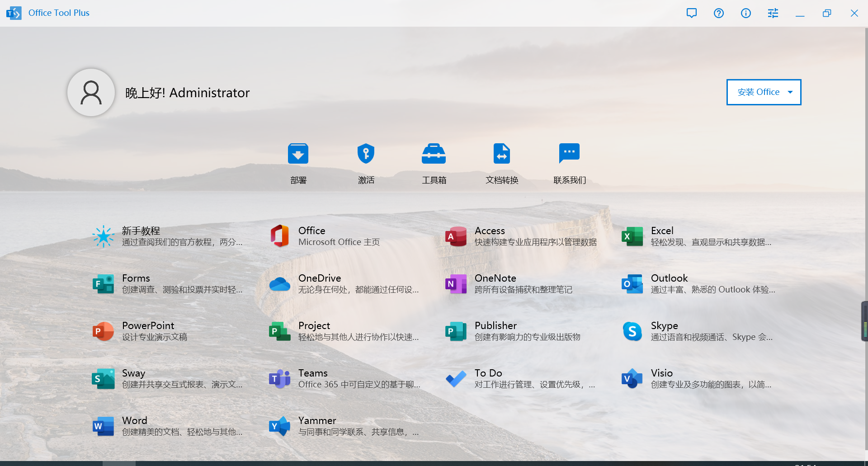Click the 'Microsoft Office 主页' description

point(339,242)
